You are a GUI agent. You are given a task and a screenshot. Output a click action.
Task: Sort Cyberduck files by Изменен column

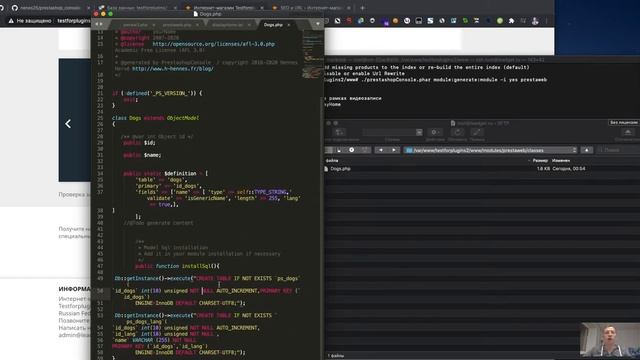coord(561,160)
